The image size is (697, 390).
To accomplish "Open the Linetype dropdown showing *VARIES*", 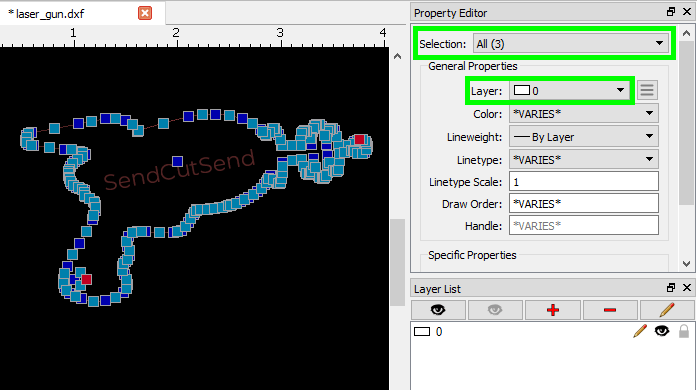I will tap(584, 160).
